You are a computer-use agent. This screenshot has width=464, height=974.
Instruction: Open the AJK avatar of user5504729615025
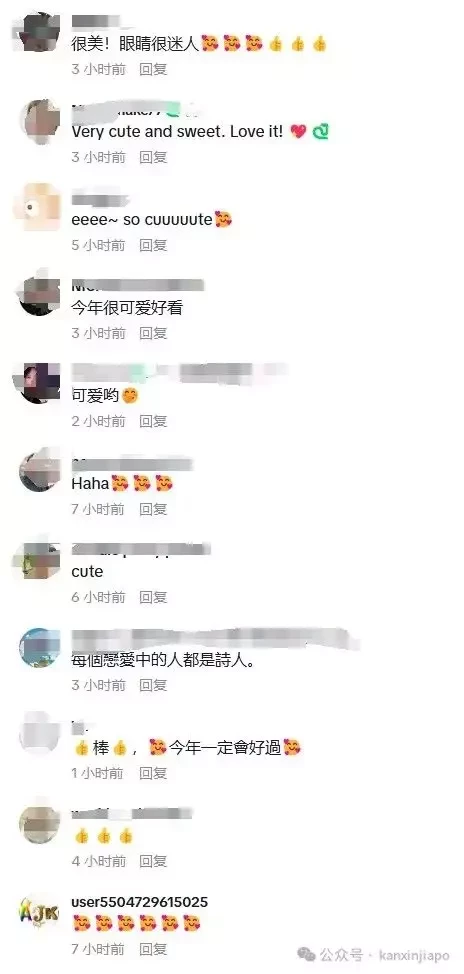(x=39, y=913)
